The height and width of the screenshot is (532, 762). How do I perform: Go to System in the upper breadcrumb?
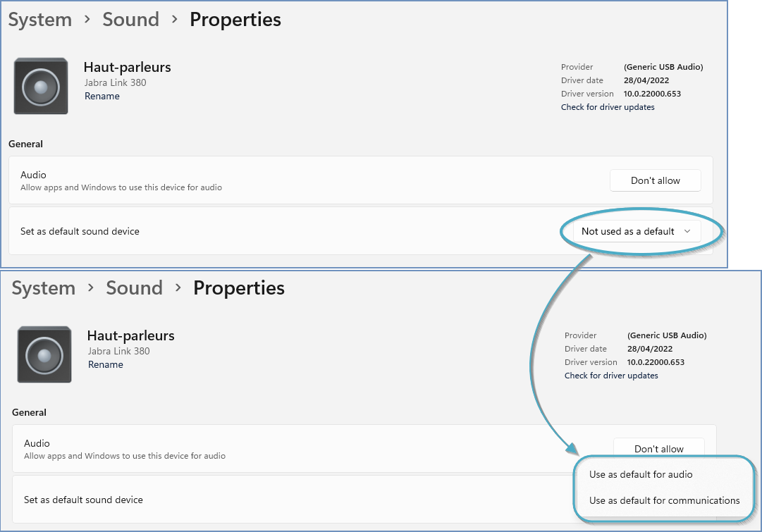(40, 20)
